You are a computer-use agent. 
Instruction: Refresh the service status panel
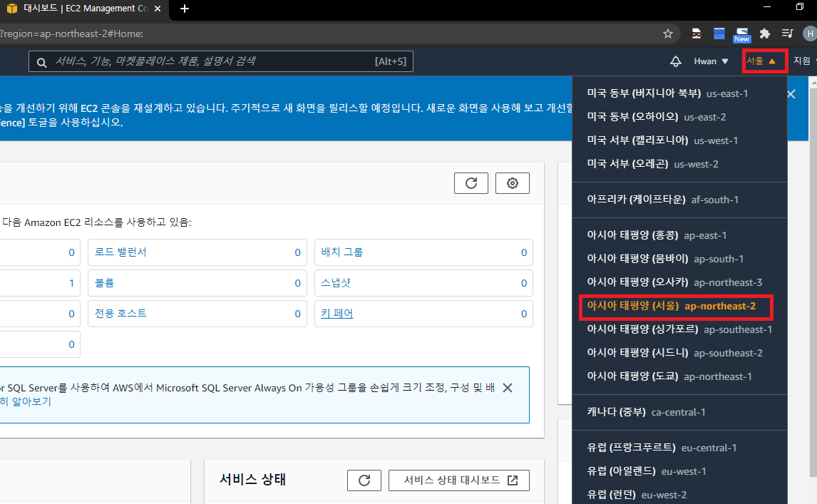coord(364,480)
